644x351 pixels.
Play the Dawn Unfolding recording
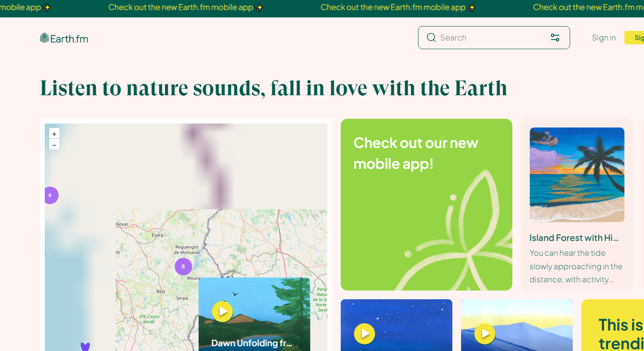[222, 311]
